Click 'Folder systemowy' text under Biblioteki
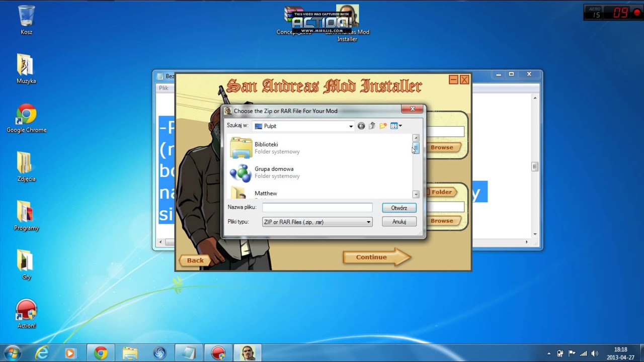The image size is (644, 362). point(277,151)
